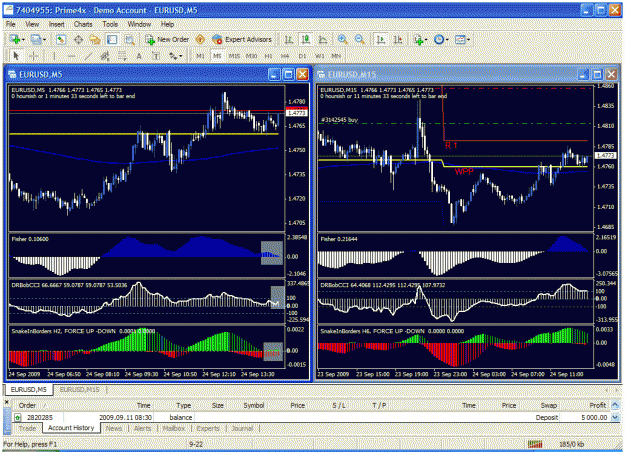This screenshot has width=625, height=452.
Task: Click the Zoom In magnifier icon
Action: tap(342, 39)
